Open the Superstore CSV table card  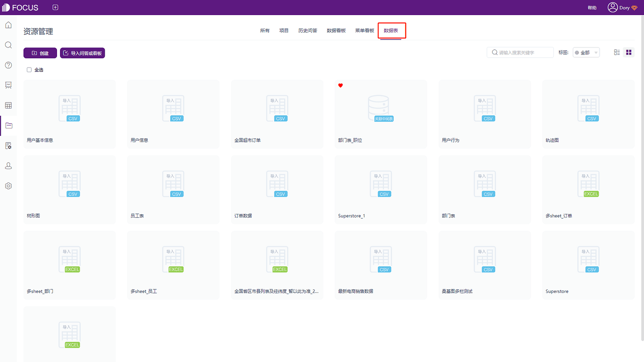pyautogui.click(x=588, y=265)
